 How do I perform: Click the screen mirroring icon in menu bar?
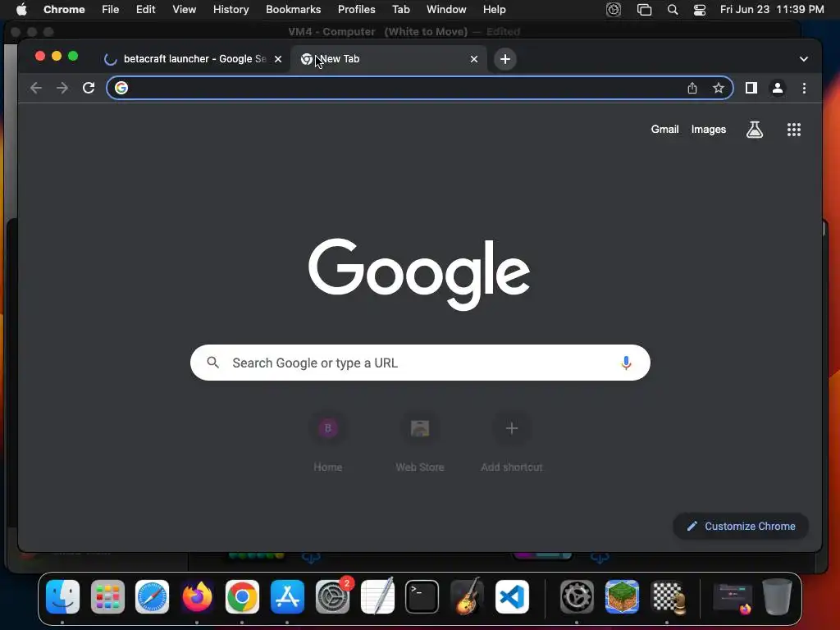click(x=644, y=10)
